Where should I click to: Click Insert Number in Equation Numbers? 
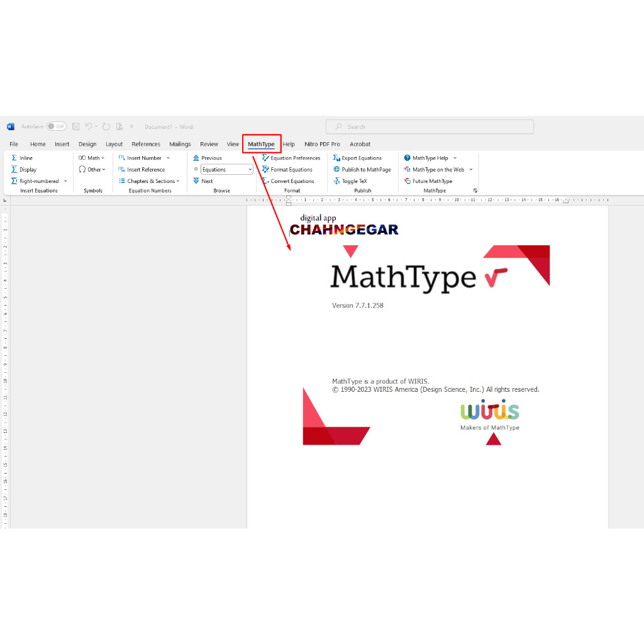click(140, 158)
